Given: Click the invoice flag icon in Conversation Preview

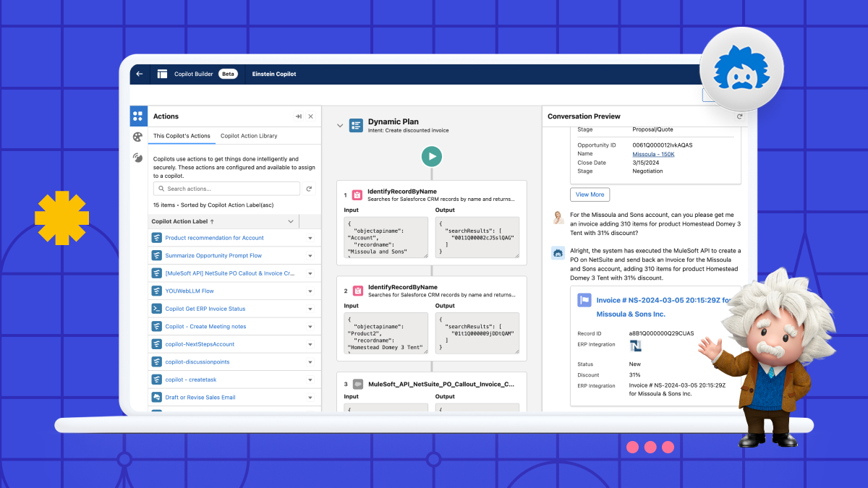Looking at the screenshot, I should [584, 300].
